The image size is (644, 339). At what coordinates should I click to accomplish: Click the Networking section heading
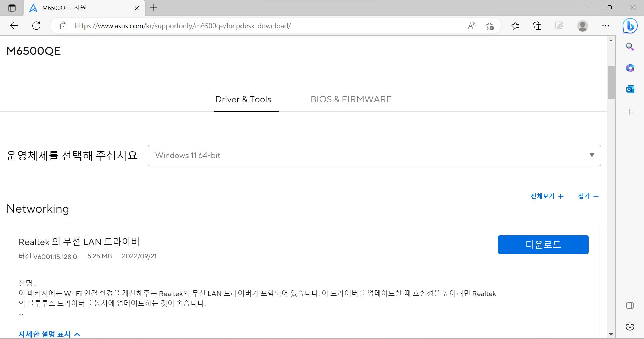pos(38,209)
